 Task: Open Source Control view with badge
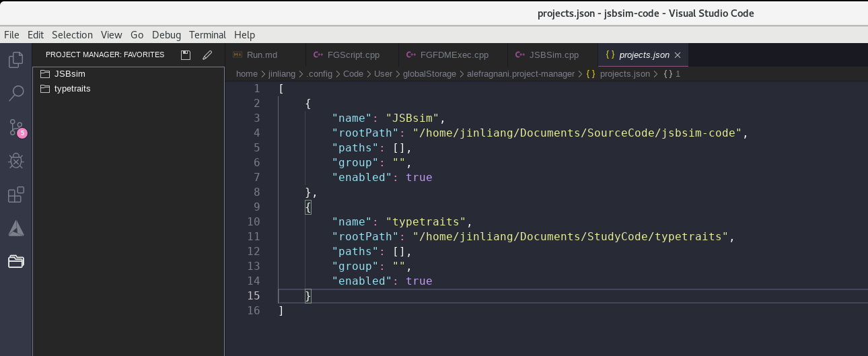[x=16, y=127]
